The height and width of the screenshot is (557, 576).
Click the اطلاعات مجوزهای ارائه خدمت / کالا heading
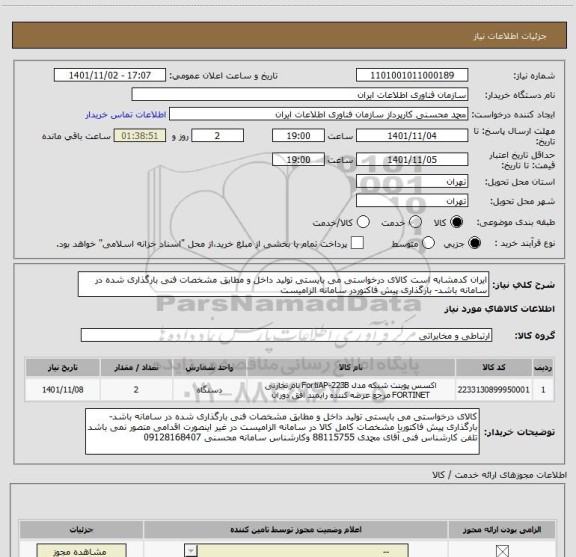click(499, 475)
